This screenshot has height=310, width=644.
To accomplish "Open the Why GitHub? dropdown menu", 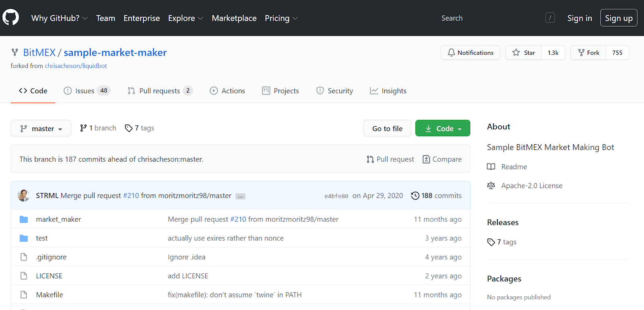I will tap(60, 18).
